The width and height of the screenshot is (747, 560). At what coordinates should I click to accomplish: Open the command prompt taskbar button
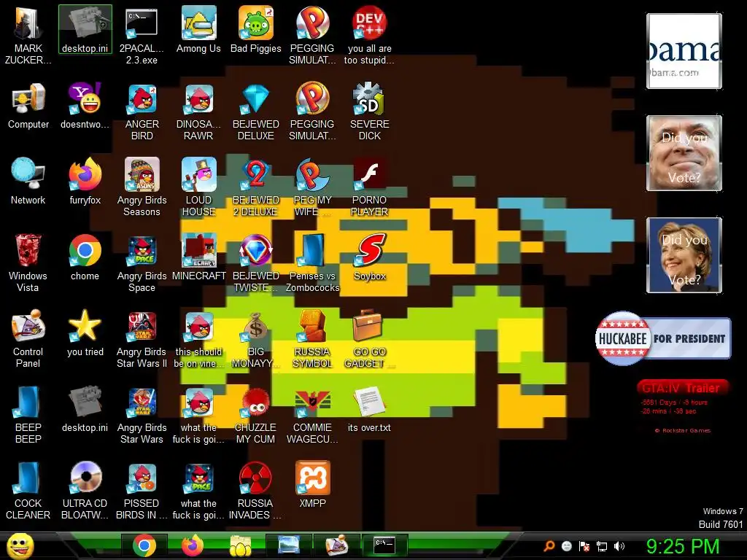click(x=384, y=545)
